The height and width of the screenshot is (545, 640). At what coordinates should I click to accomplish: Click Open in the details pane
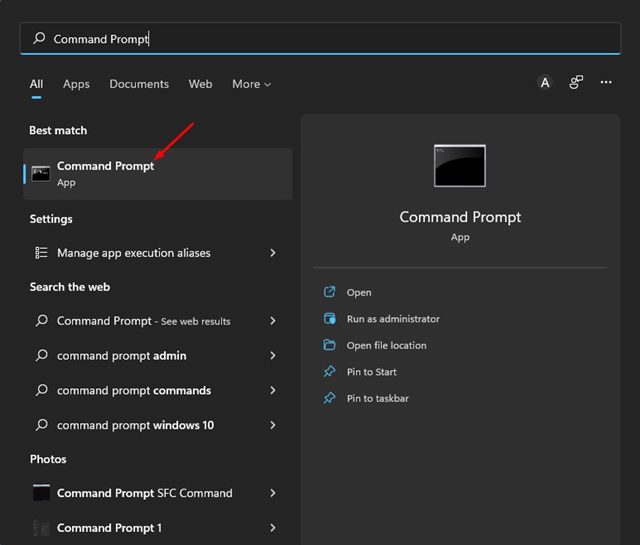[x=359, y=292]
